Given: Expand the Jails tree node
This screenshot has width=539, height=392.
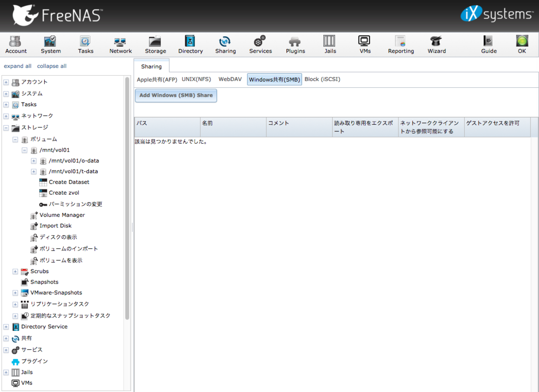Looking at the screenshot, I should pyautogui.click(x=6, y=373).
